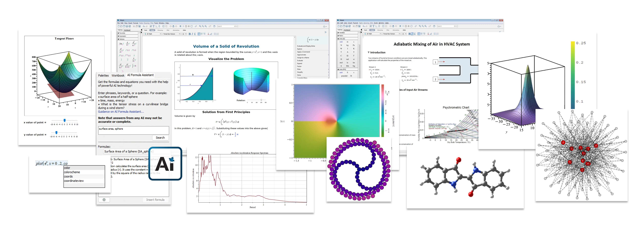
Task: Open Insert menu in Solid of Revolution window
Action: [130, 23]
